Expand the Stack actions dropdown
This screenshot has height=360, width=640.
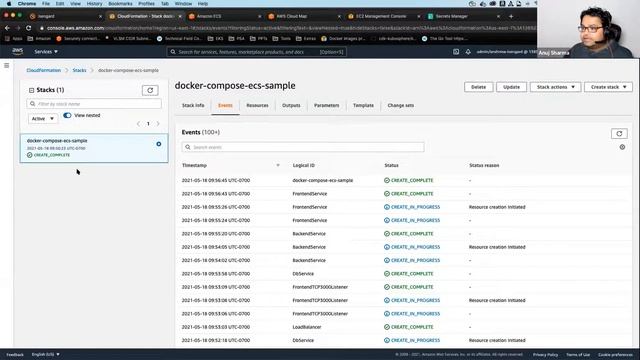[x=556, y=87]
